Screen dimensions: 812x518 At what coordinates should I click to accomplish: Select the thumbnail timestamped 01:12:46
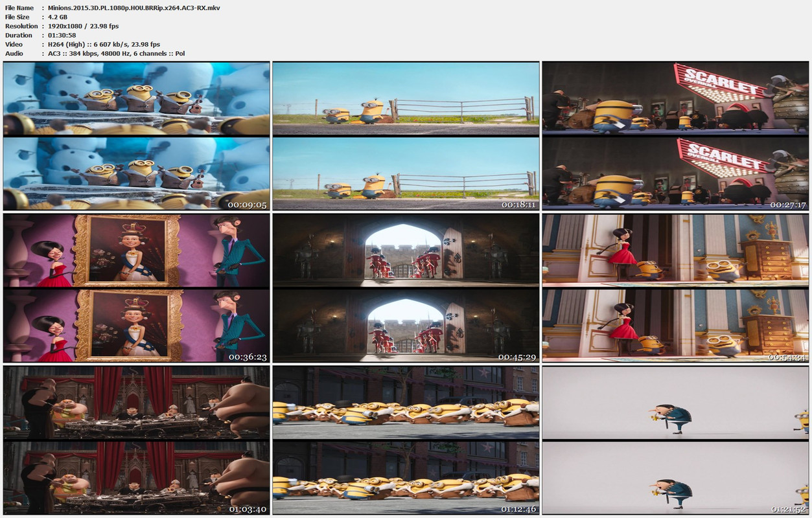coord(406,440)
